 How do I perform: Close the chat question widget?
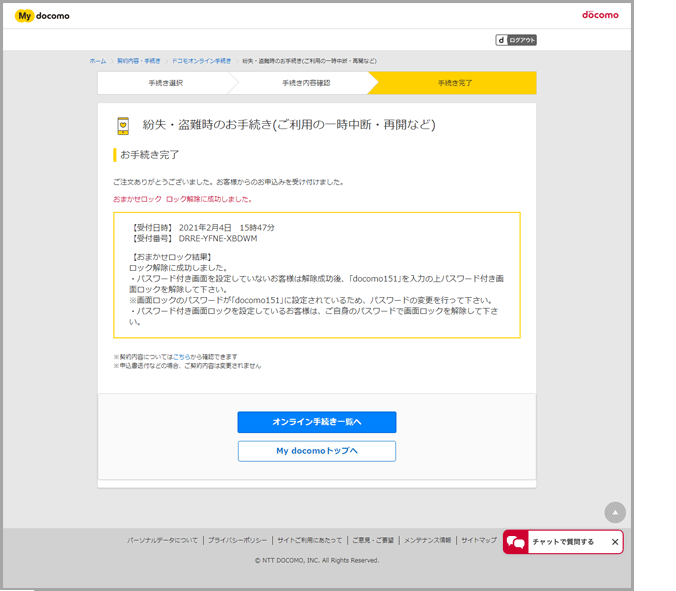tap(615, 542)
